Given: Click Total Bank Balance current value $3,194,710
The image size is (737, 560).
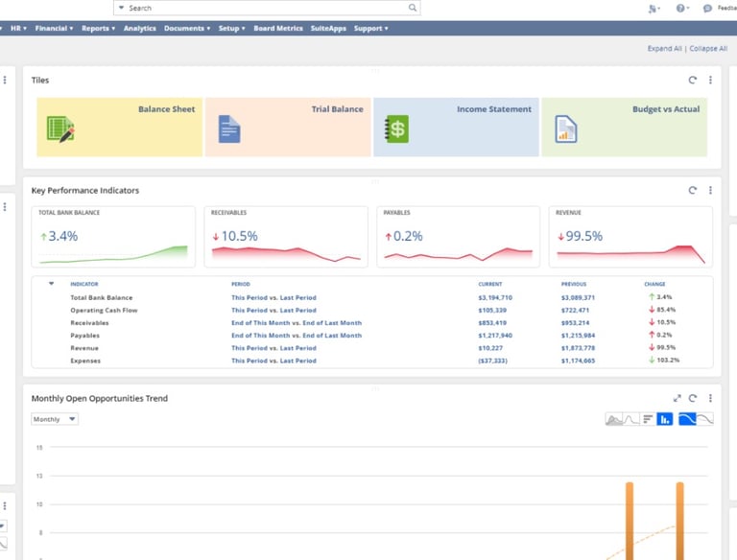Looking at the screenshot, I should [x=495, y=297].
